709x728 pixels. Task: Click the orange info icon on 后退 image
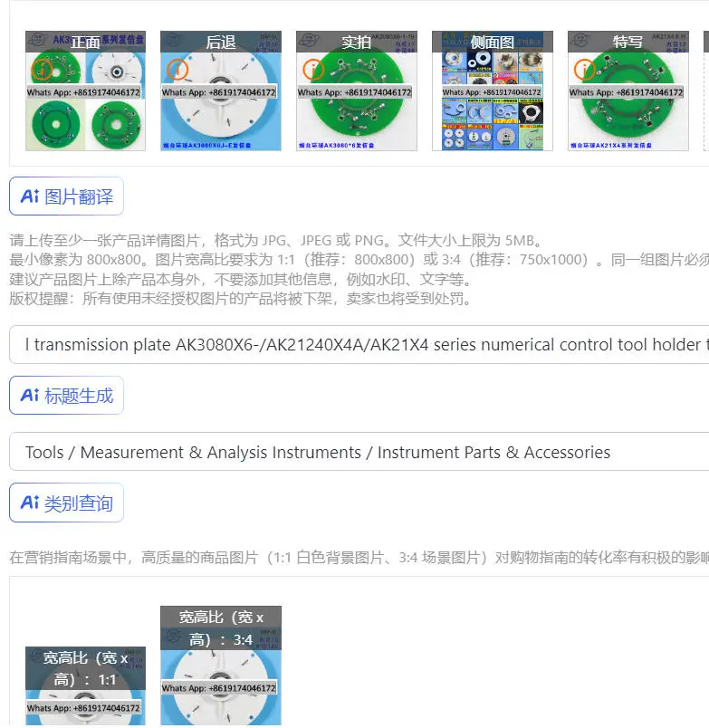coord(177,70)
